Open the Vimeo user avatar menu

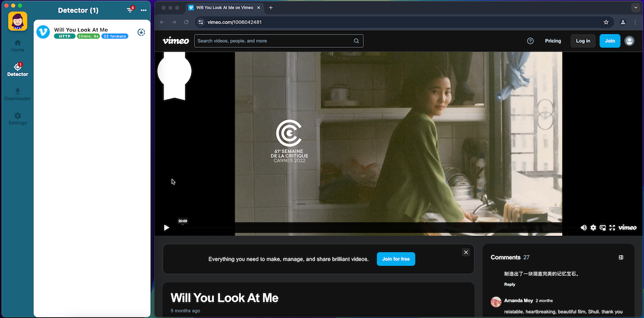pyautogui.click(x=630, y=41)
